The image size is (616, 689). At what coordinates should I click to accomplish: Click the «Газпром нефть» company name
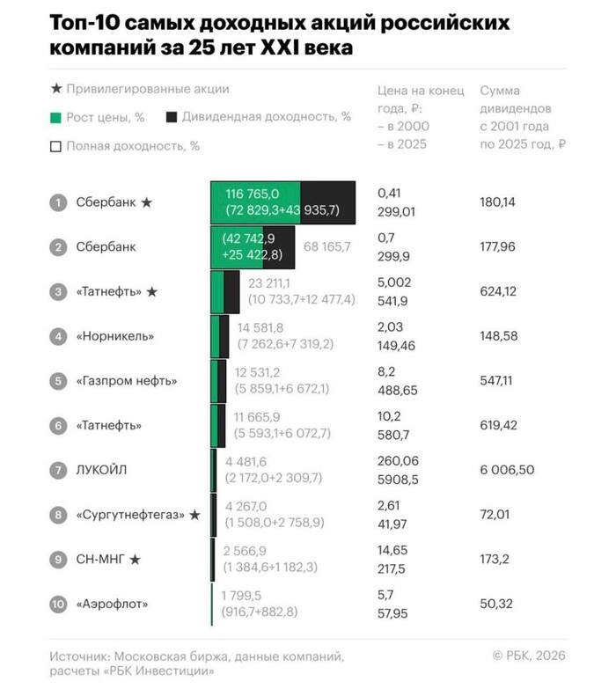[127, 381]
